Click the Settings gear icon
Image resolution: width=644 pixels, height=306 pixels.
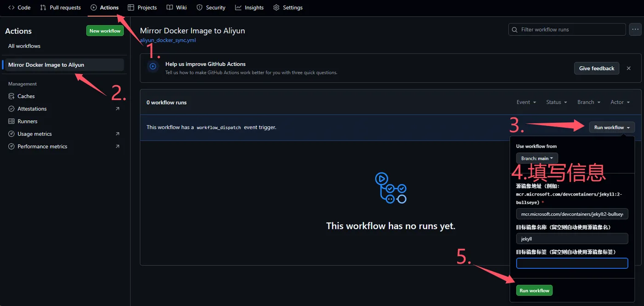click(x=276, y=7)
